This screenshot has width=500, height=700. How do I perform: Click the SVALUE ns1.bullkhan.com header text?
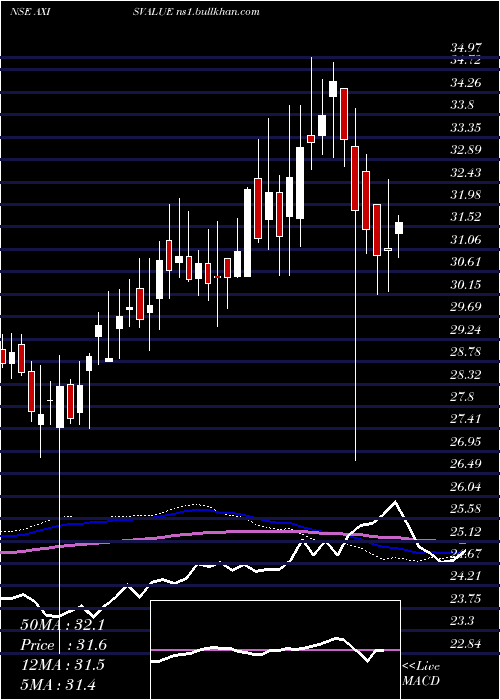[x=196, y=12]
